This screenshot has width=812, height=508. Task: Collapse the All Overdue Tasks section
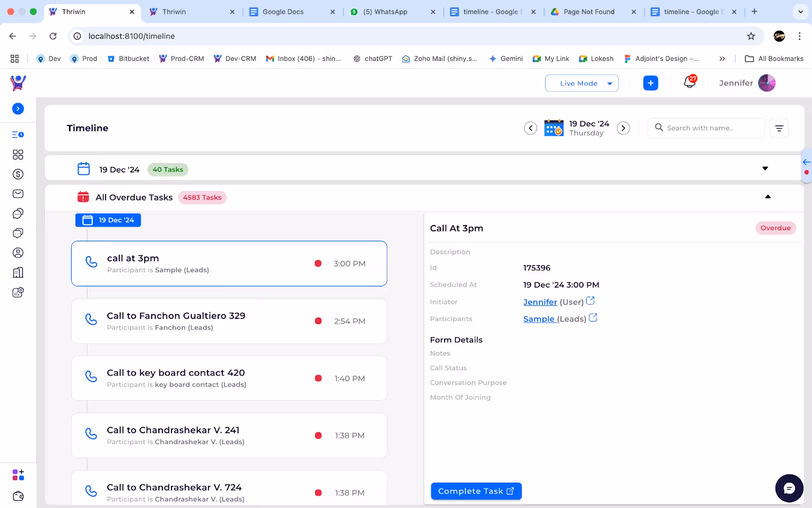pos(767,197)
